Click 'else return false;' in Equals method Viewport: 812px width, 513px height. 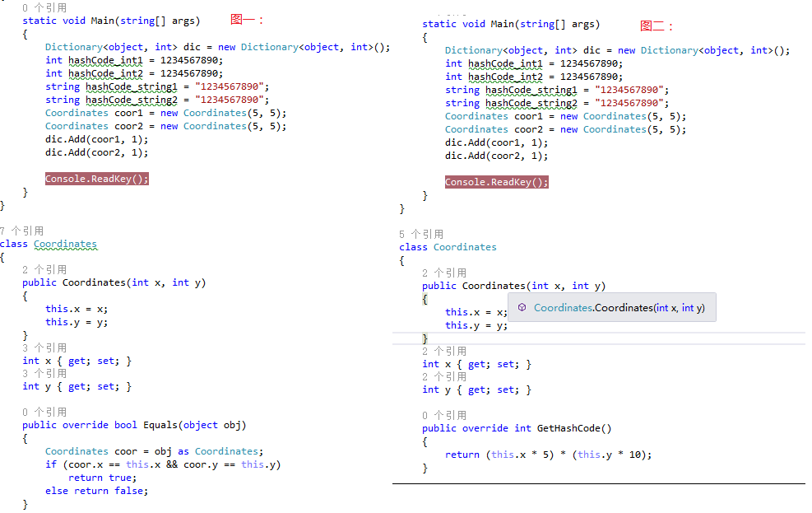(97, 491)
